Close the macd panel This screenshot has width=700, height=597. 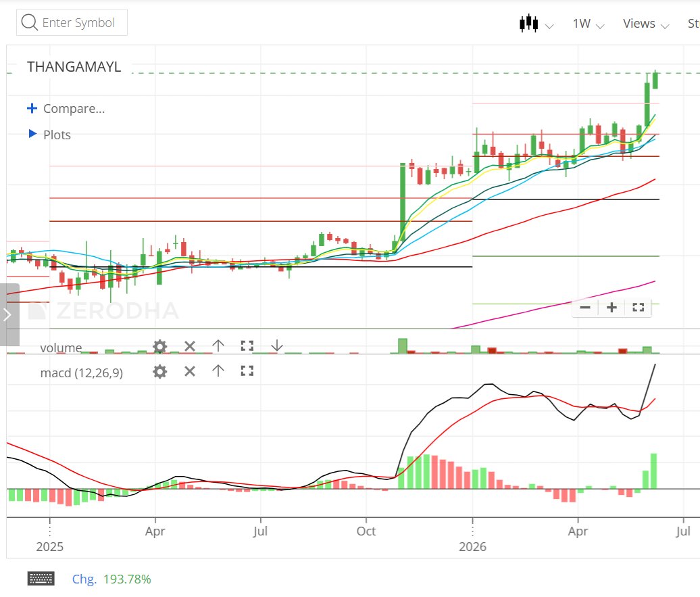(190, 371)
